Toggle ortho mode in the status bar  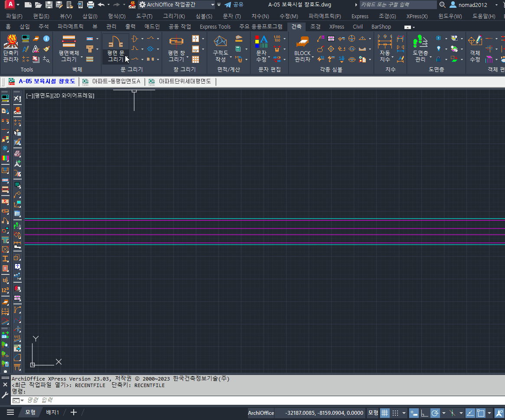[424, 413]
